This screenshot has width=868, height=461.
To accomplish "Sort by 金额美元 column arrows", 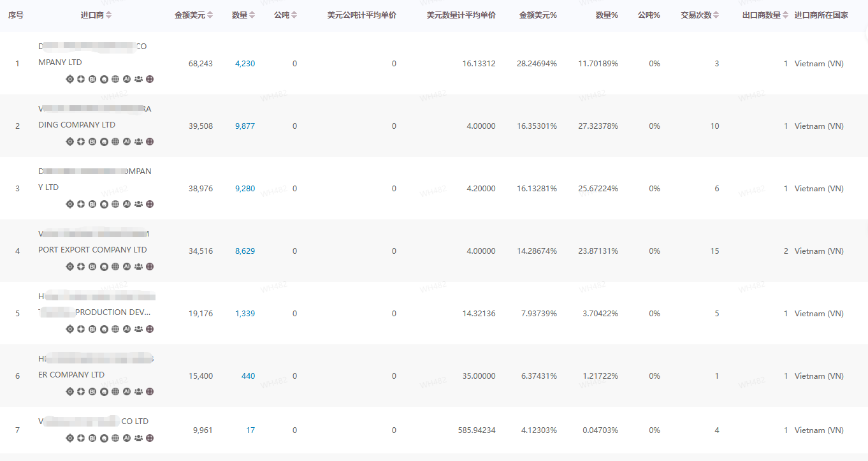I will point(210,15).
